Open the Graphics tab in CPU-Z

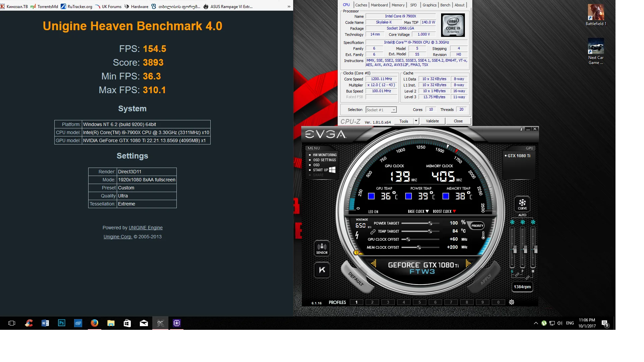(x=429, y=5)
